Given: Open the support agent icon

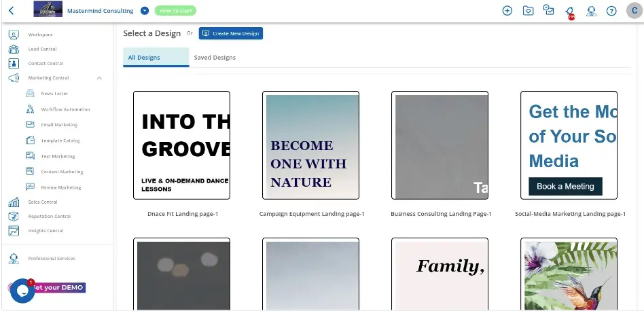Looking at the screenshot, I should pyautogui.click(x=591, y=11).
